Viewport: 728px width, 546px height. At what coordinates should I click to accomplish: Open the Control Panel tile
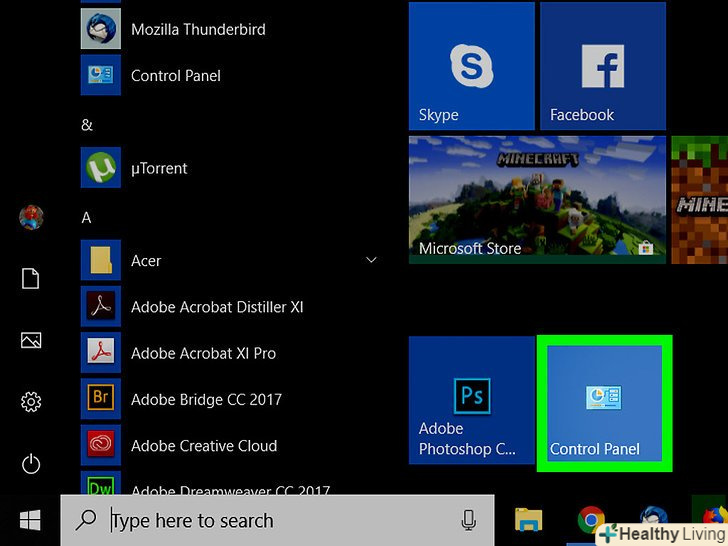tap(604, 403)
